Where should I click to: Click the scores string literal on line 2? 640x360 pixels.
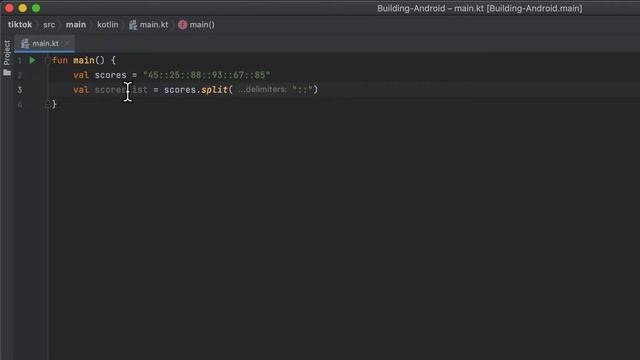point(206,75)
